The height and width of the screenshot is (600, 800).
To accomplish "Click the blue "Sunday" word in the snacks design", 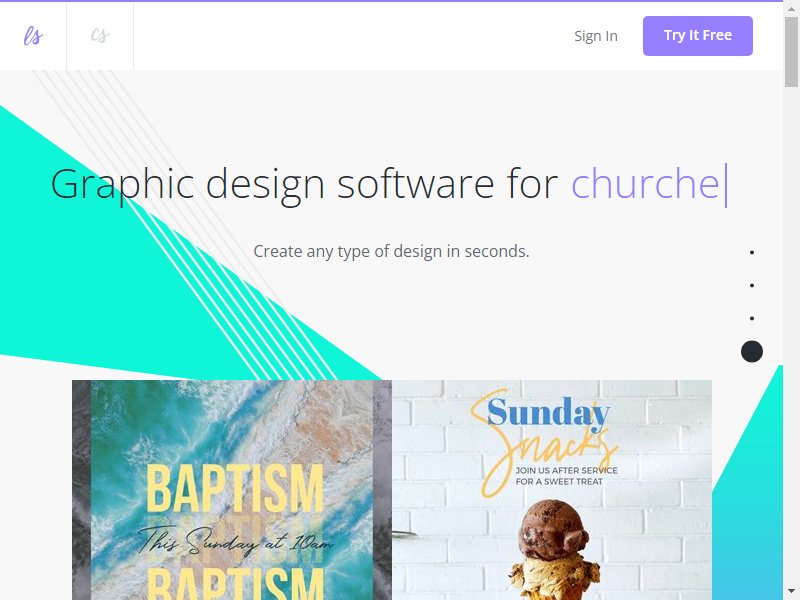I will point(548,412).
